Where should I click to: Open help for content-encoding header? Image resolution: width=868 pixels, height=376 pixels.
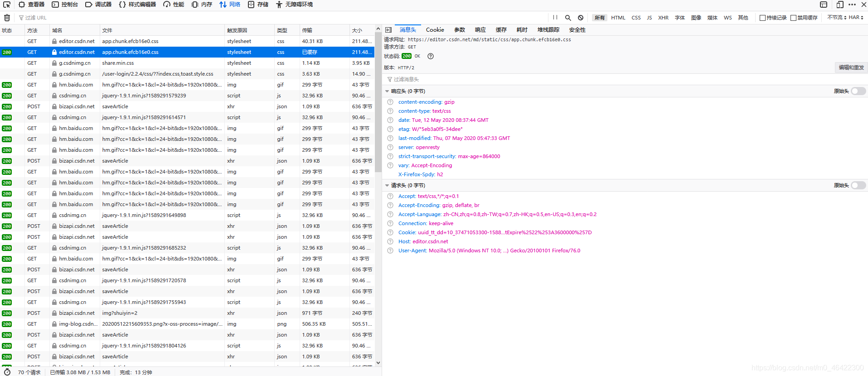point(390,102)
